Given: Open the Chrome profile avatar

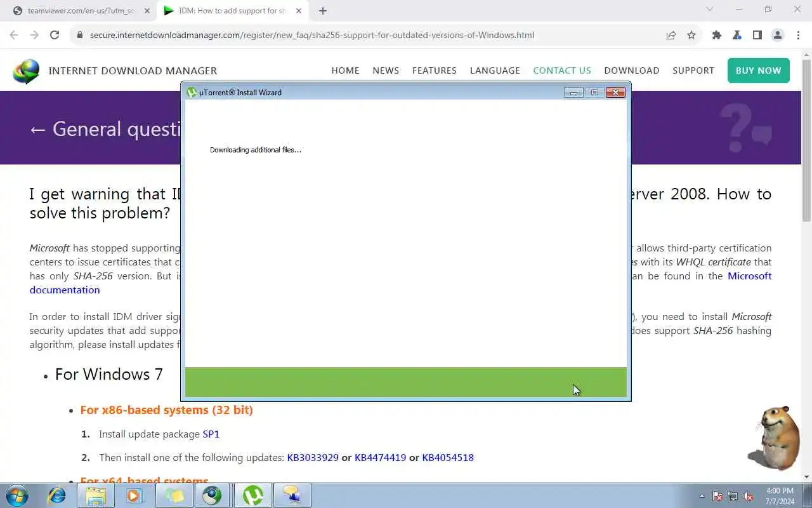Looking at the screenshot, I should click(x=778, y=35).
